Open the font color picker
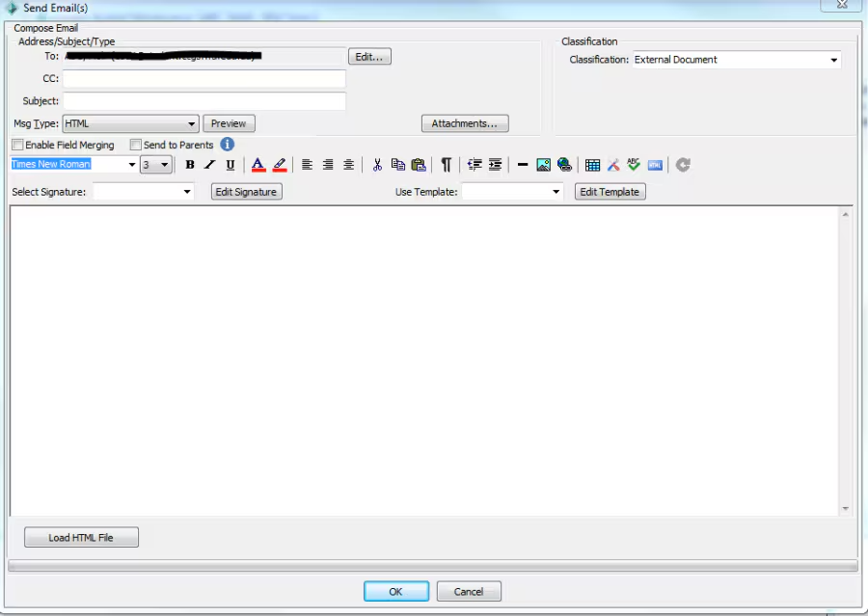 (x=258, y=165)
